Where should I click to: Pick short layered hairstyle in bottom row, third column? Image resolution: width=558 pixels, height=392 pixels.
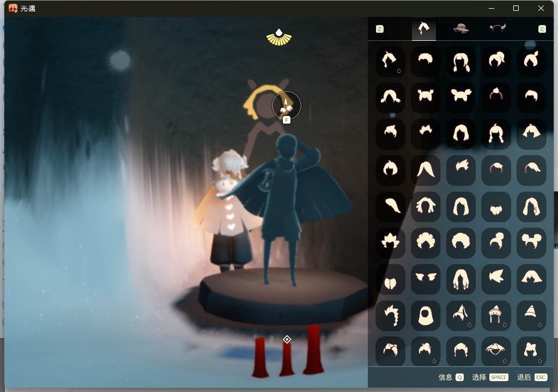[x=461, y=351]
